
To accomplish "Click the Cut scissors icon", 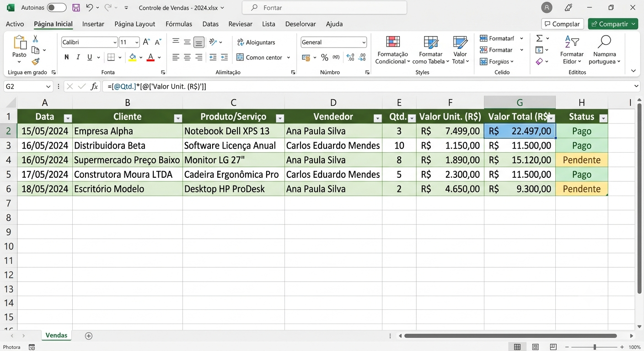I will tap(36, 39).
